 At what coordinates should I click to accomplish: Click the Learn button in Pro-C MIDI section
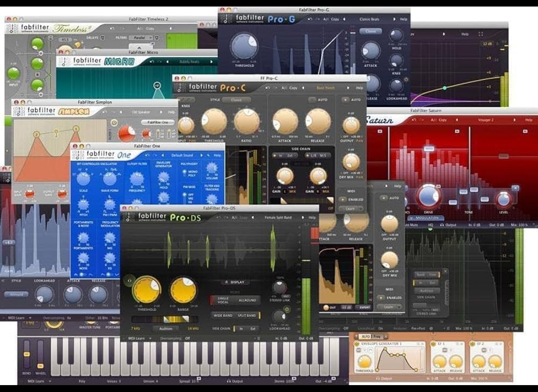350,208
